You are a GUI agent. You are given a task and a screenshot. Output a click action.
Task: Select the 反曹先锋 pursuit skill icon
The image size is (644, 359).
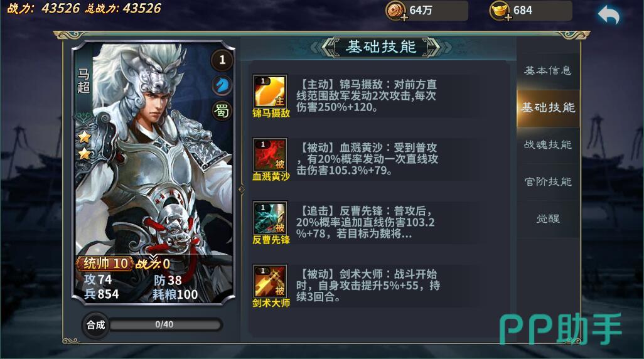(270, 218)
